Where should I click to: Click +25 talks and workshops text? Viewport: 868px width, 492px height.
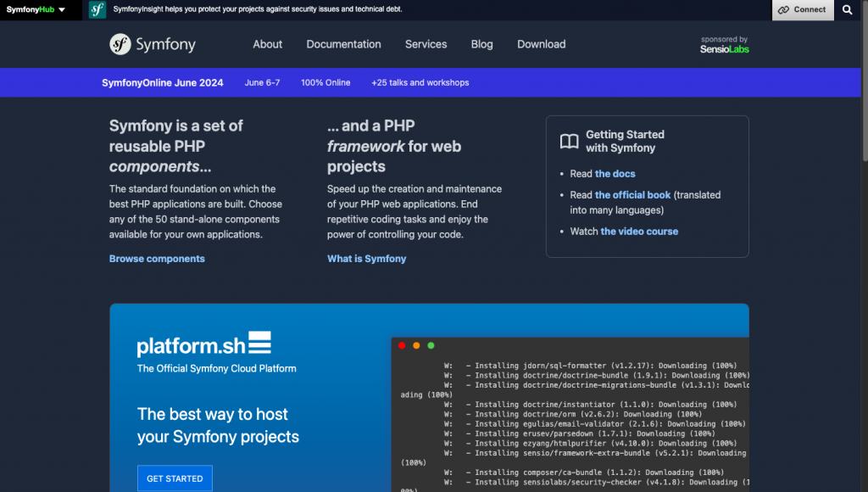point(420,82)
